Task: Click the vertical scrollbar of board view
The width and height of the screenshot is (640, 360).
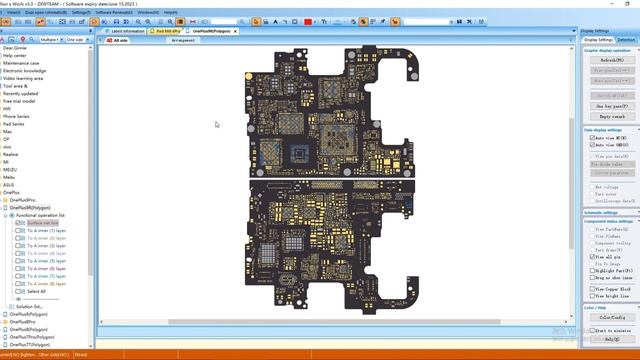Action: [x=571, y=183]
